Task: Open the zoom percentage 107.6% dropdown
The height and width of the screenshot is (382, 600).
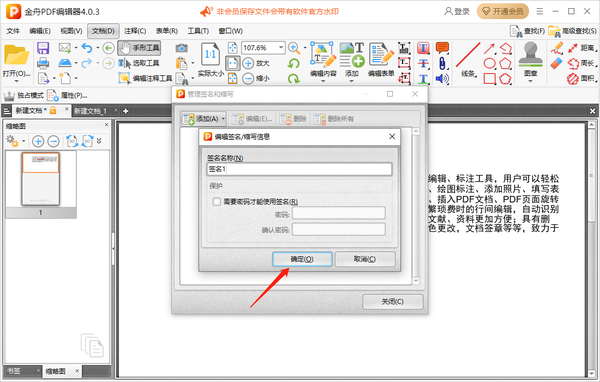Action: 281,47
